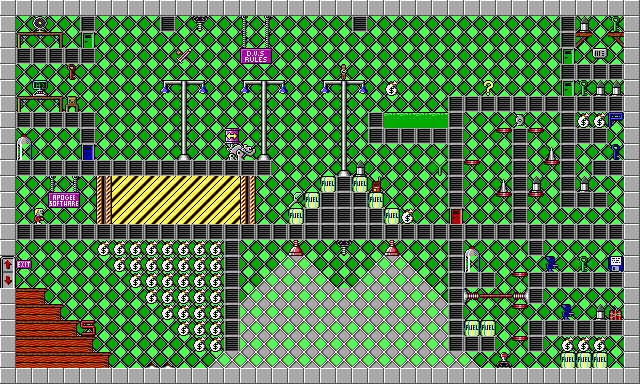Click the elevator up arrow
640x384 pixels.
coord(8,264)
